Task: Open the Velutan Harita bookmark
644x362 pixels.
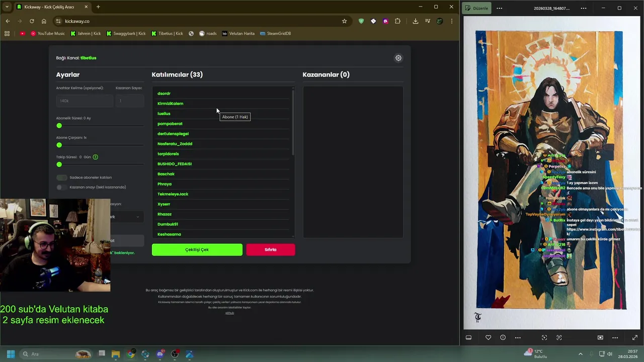Action: [x=238, y=34]
